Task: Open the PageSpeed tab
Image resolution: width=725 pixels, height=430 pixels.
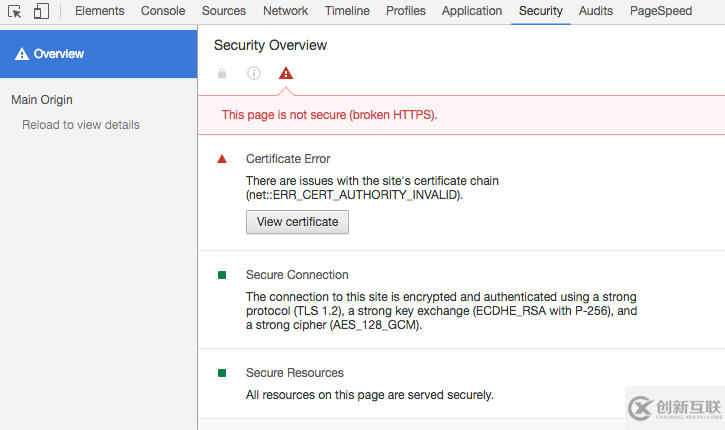Action: click(x=661, y=11)
